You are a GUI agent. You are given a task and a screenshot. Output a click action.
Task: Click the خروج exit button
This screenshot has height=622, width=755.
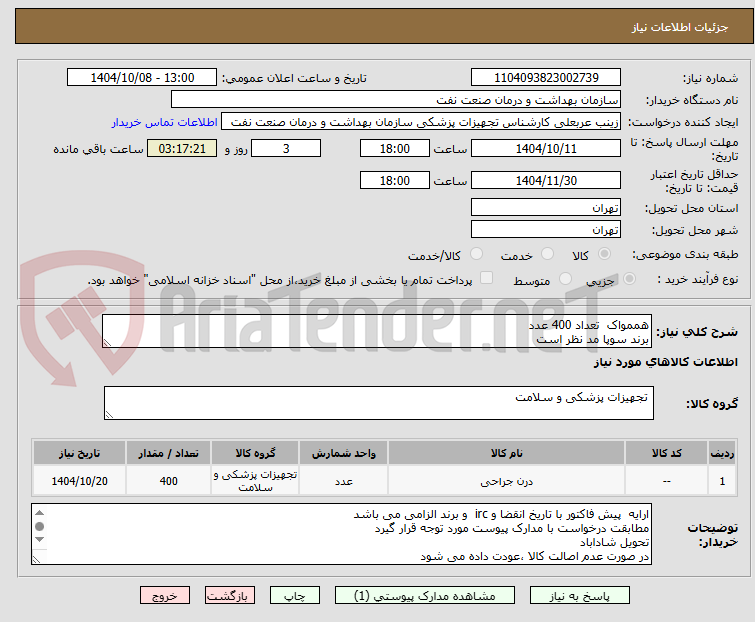[165, 596]
